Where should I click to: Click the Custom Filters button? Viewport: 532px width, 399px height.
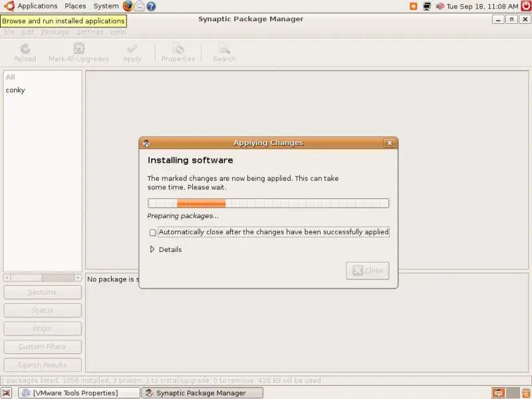pos(43,346)
